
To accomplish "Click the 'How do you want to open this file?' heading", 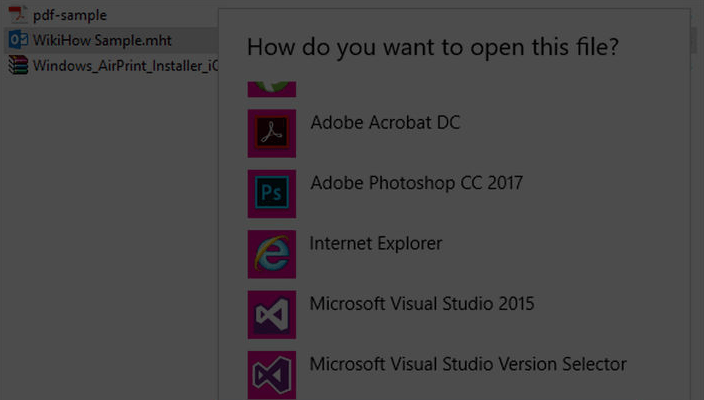I will tap(433, 47).
